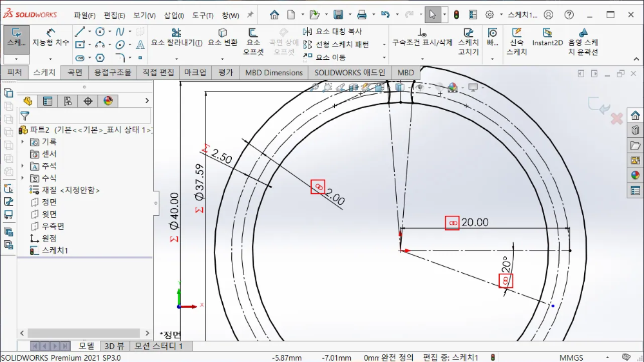Click the 음영 스케치 윤곽선 shaded contours tool
644x362 pixels.
pos(583,41)
